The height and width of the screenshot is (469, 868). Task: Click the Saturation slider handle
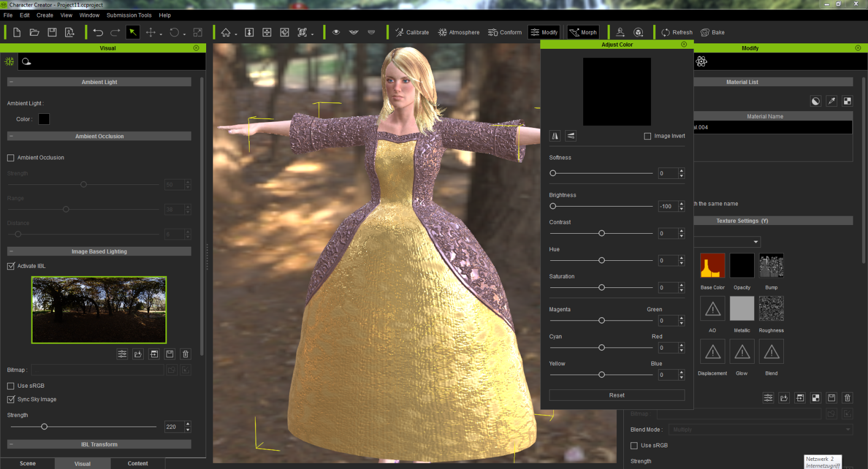coord(602,287)
